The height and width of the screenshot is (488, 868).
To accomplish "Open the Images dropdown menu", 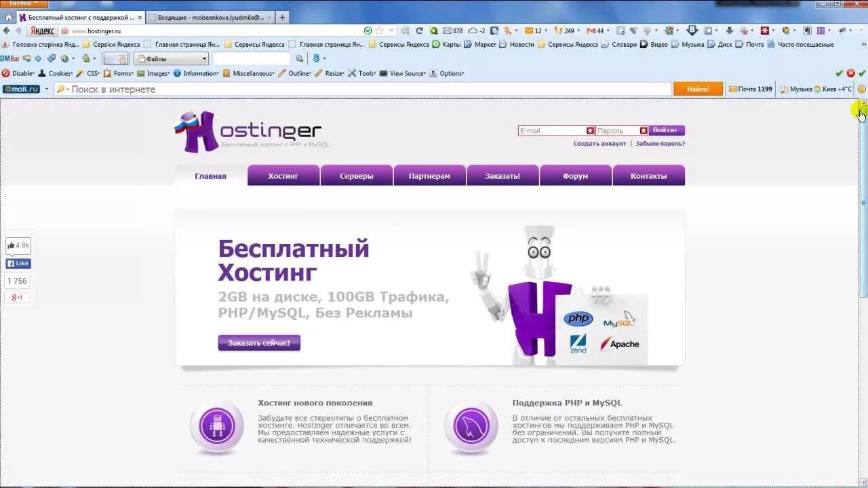I will [x=153, y=73].
